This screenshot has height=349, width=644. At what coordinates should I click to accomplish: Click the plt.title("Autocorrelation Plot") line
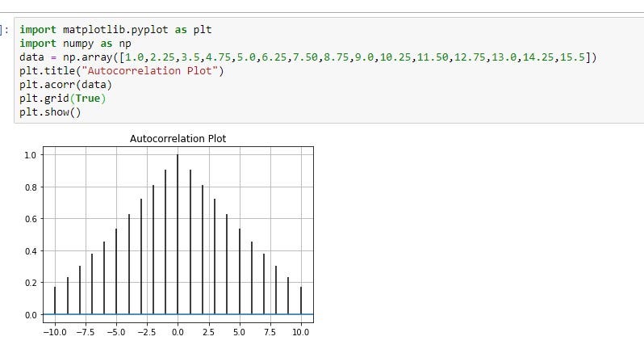click(x=122, y=71)
